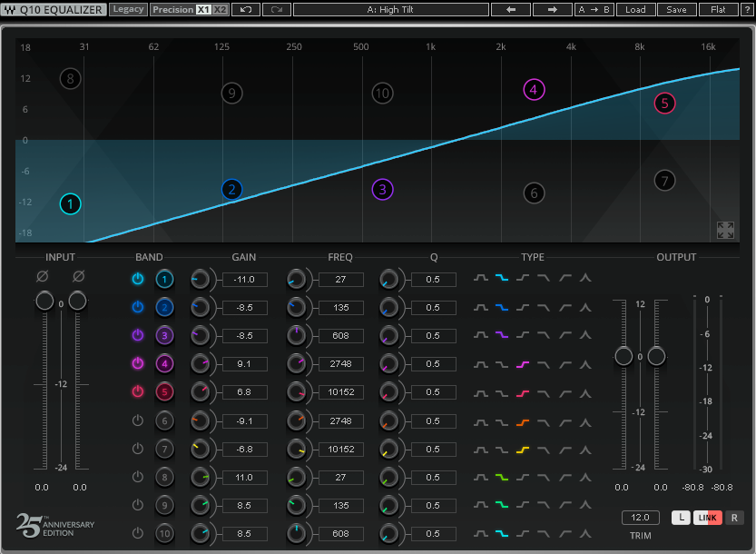
Task: Click the left output fader handle
Action: tap(623, 357)
